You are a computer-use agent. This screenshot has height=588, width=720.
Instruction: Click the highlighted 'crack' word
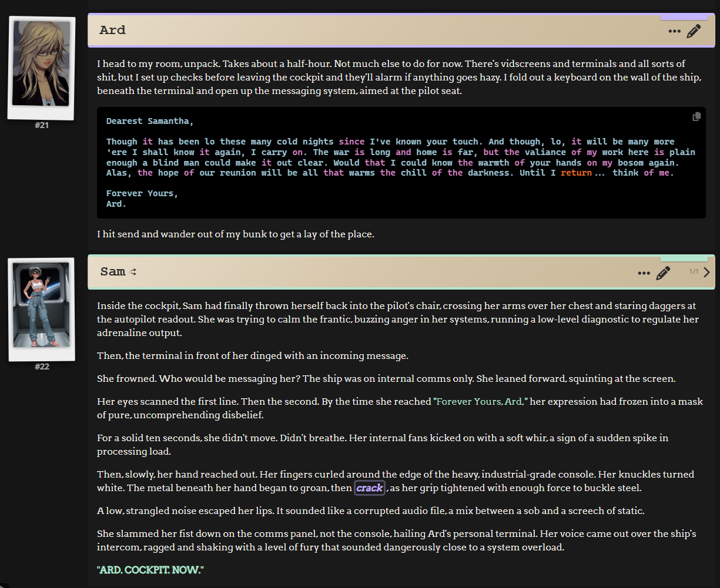click(x=370, y=488)
